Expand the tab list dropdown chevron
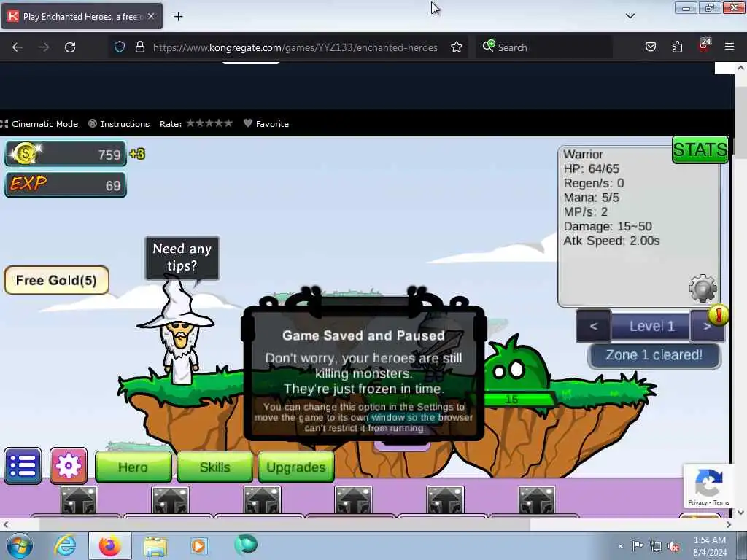 tap(630, 16)
